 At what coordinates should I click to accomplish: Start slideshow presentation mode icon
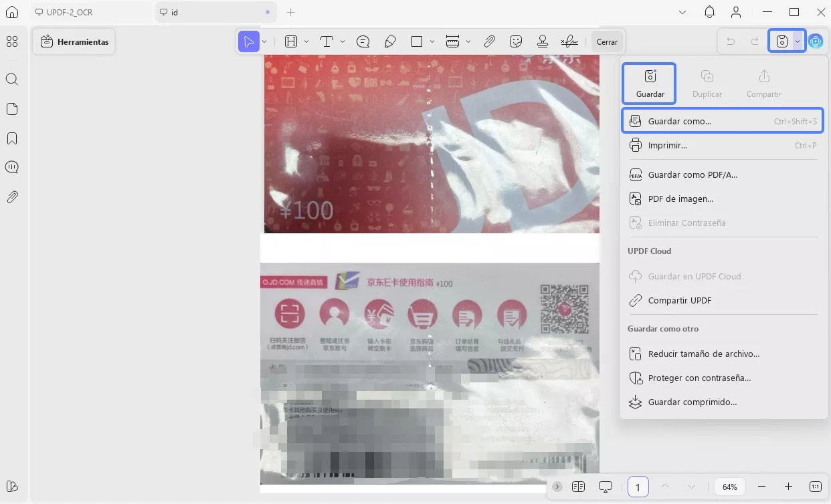606,487
